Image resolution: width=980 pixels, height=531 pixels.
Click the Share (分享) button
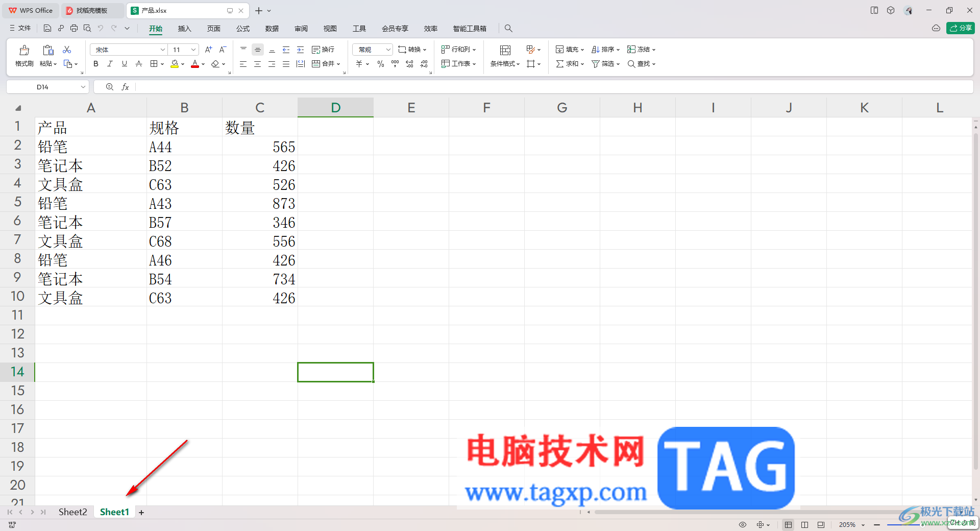click(961, 28)
